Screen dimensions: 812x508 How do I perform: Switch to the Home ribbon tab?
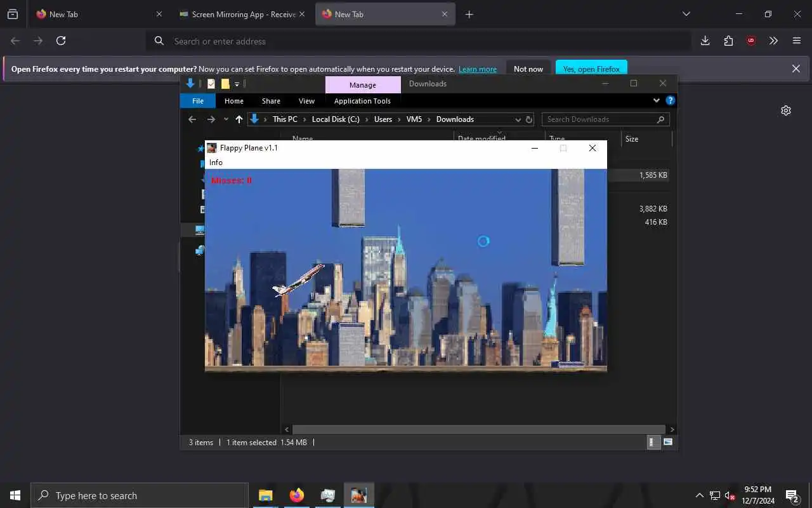point(234,101)
